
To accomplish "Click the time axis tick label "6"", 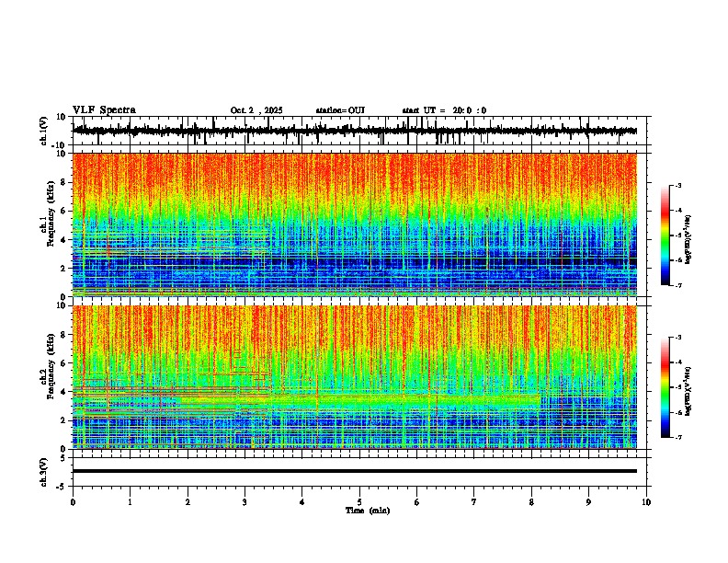I will tap(416, 502).
